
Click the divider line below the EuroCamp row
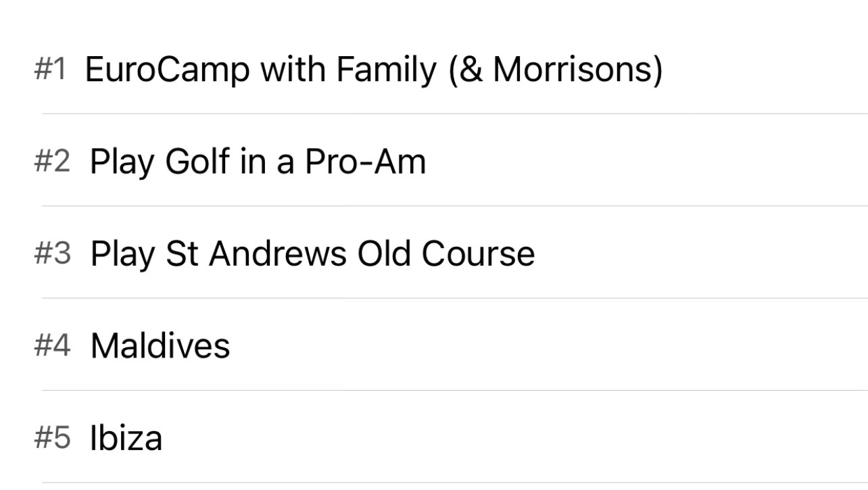point(455,114)
